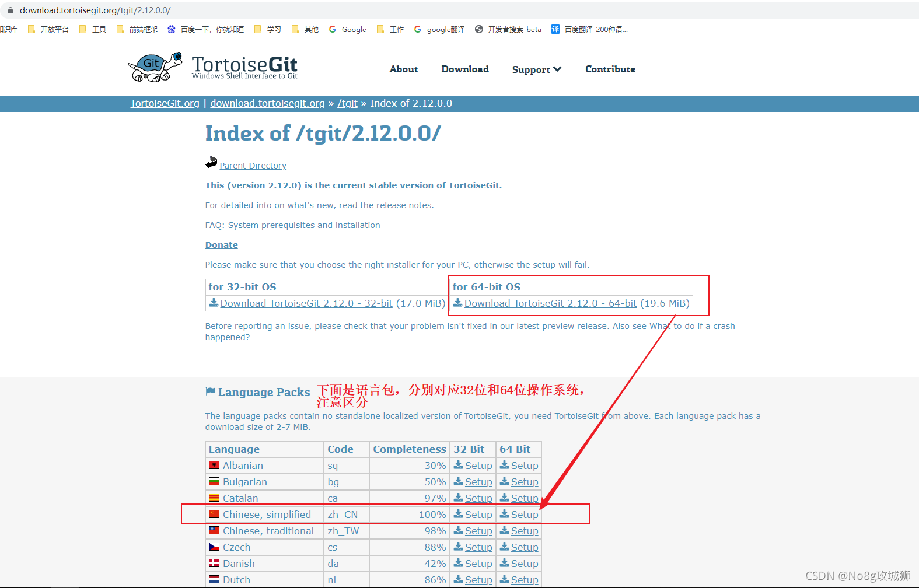Follow the TortoiseGit.org breadcrumb link

(x=165, y=103)
